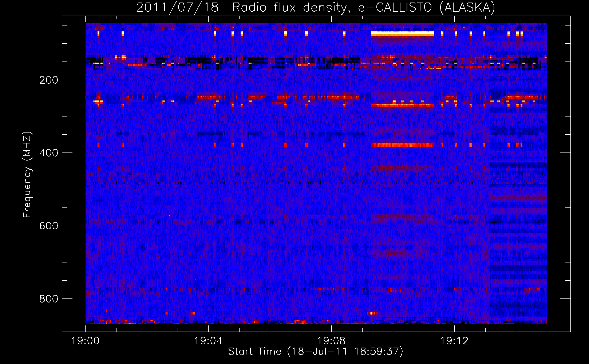The height and width of the screenshot is (364, 589).
Task: Click the plot title mentioning e-CALLISTO (ALASKA)
Action: 316,7
